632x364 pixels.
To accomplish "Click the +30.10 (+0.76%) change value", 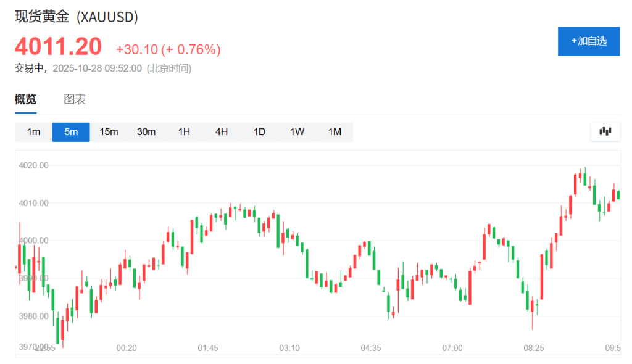I will pos(168,49).
